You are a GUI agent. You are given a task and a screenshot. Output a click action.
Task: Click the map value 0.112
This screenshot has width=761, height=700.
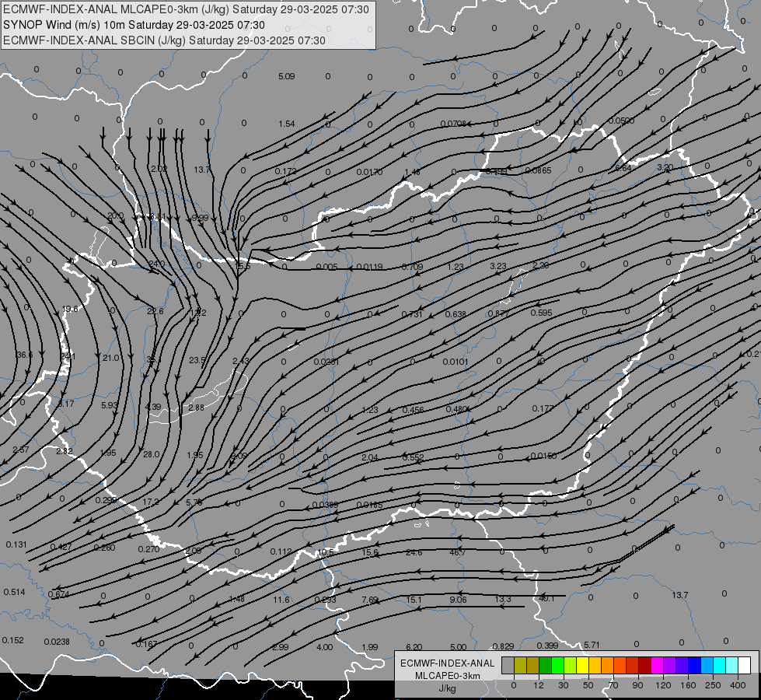coord(281,551)
